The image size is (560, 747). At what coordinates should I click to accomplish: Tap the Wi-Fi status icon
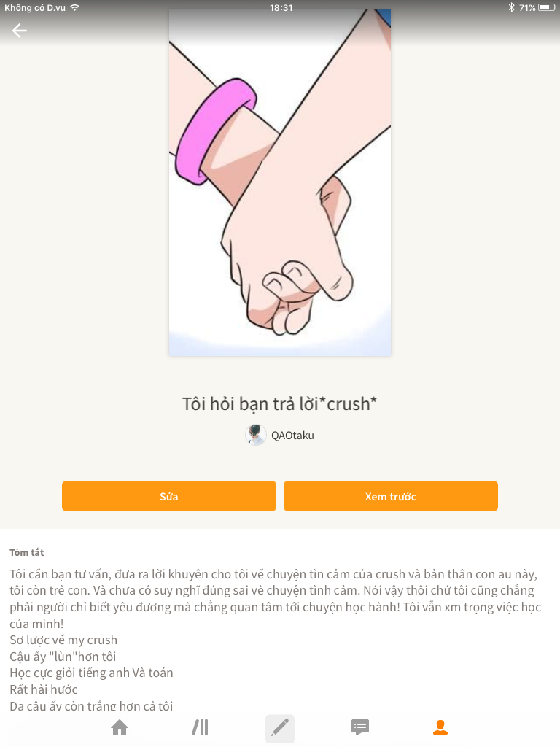[75, 7]
